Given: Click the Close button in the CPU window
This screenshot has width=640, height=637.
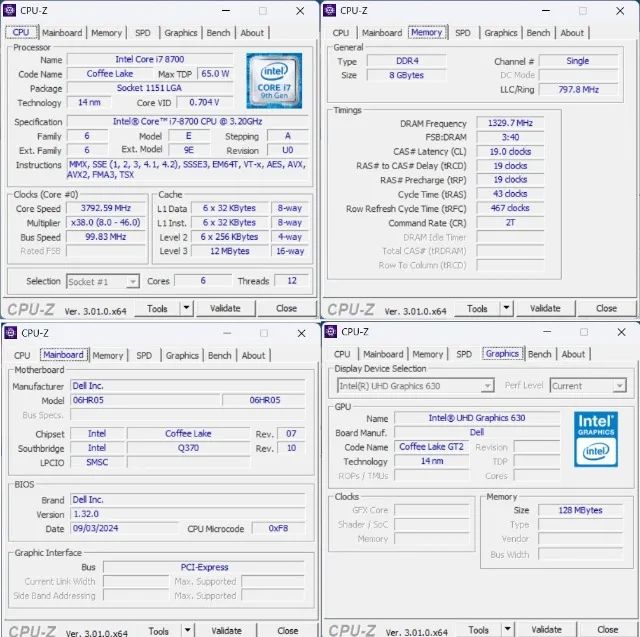Looking at the screenshot, I should click(x=287, y=309).
